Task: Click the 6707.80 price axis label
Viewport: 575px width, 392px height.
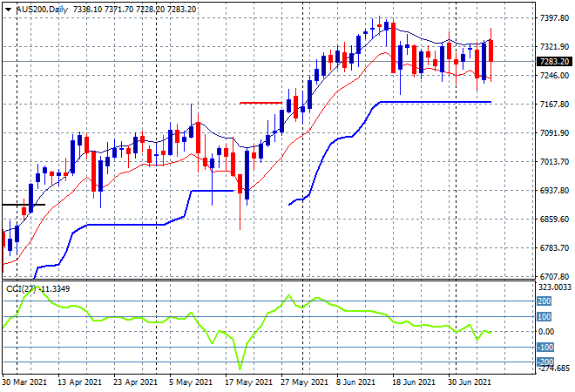Action: (554, 276)
